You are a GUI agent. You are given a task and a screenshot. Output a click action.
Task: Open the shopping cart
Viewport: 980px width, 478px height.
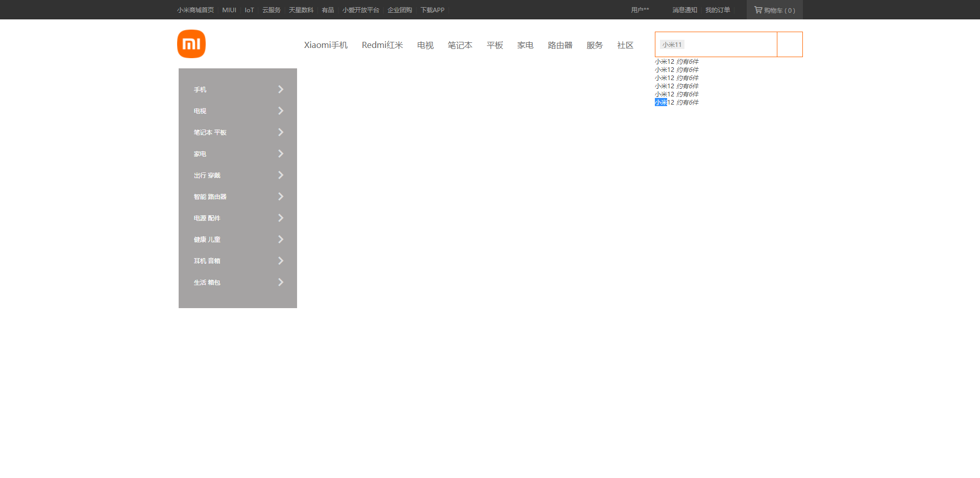click(x=774, y=10)
